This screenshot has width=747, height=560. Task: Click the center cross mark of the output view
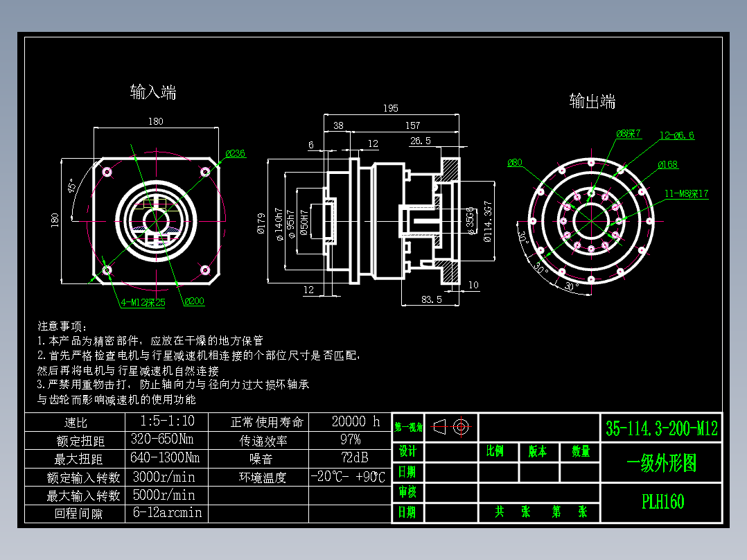(592, 222)
